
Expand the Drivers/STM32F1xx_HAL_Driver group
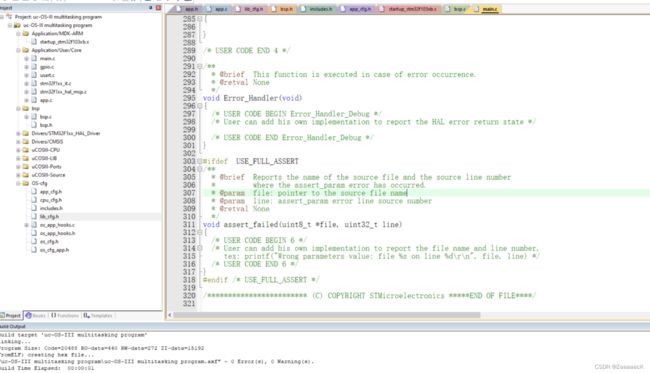click(18, 133)
